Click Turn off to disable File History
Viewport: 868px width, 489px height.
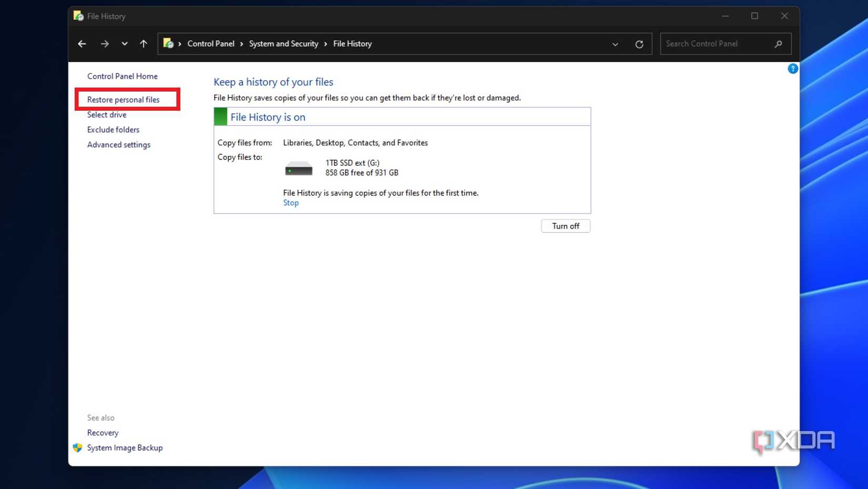pyautogui.click(x=566, y=226)
